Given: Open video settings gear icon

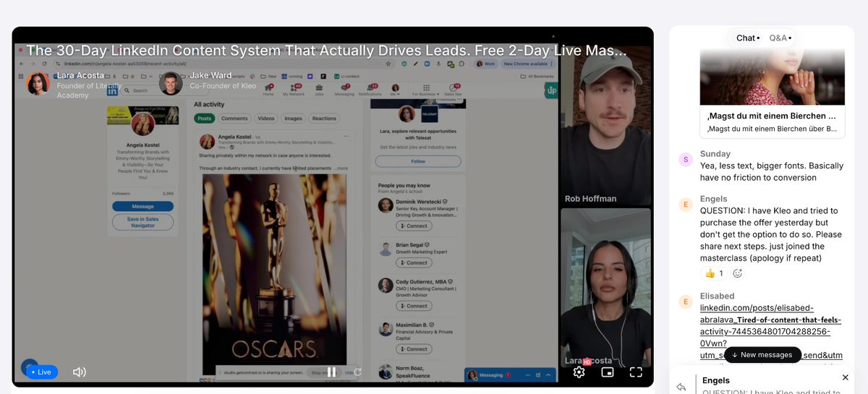Looking at the screenshot, I should [x=579, y=372].
